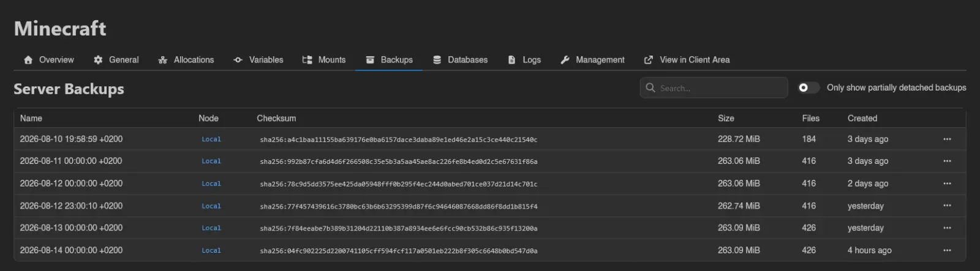The width and height of the screenshot is (980, 271).
Task: Click the Files column header
Action: pyautogui.click(x=810, y=118)
